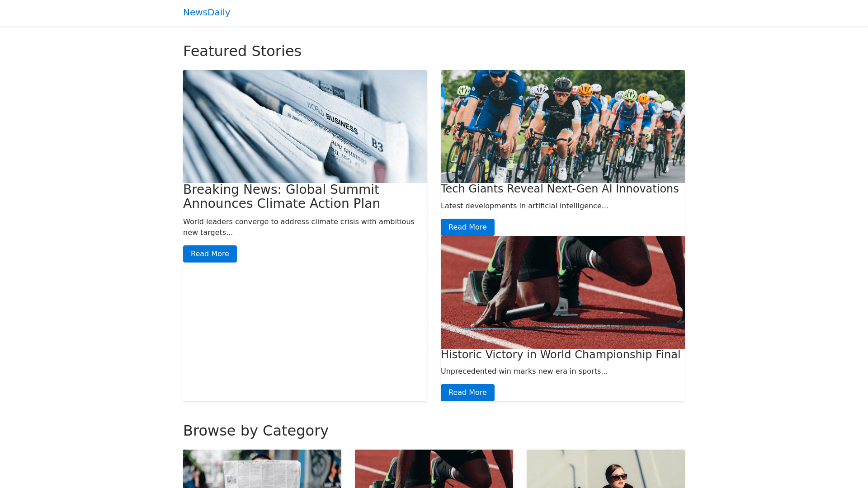Open the runner thumbnail under Browse by Category
This screenshot has width=868, height=488.
[x=434, y=469]
